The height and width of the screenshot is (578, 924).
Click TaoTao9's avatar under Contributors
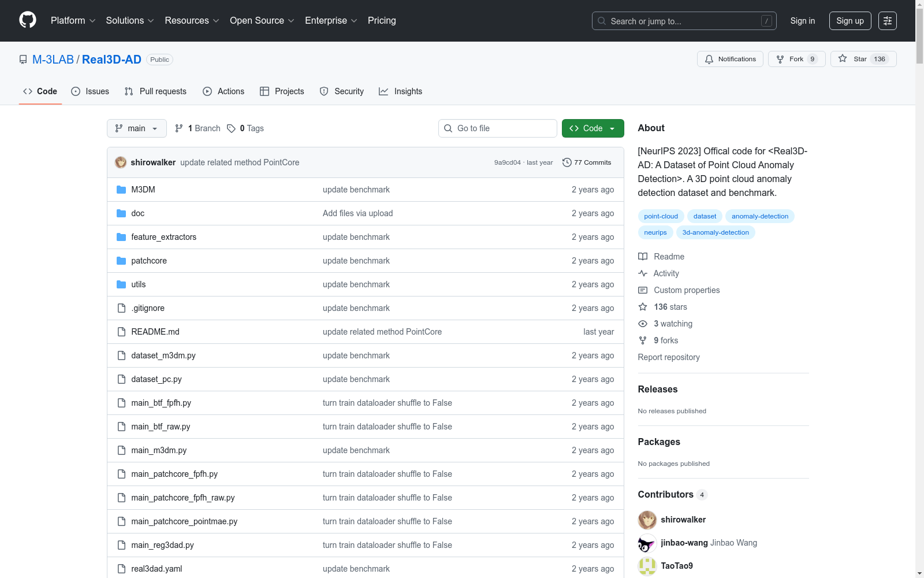coord(647,566)
